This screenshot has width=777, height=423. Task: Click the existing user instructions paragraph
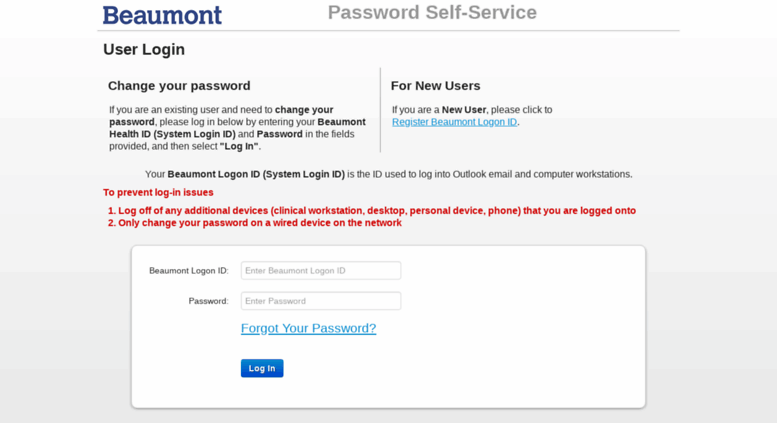[x=237, y=128]
